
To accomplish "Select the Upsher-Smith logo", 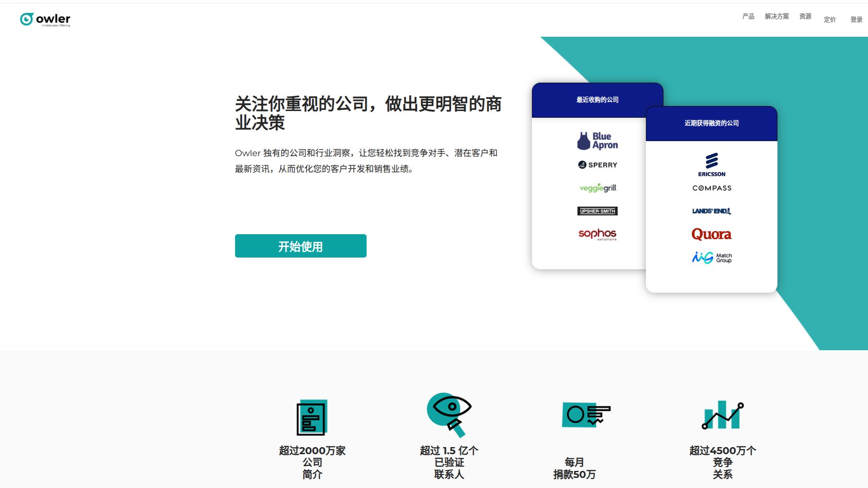I will (x=597, y=211).
